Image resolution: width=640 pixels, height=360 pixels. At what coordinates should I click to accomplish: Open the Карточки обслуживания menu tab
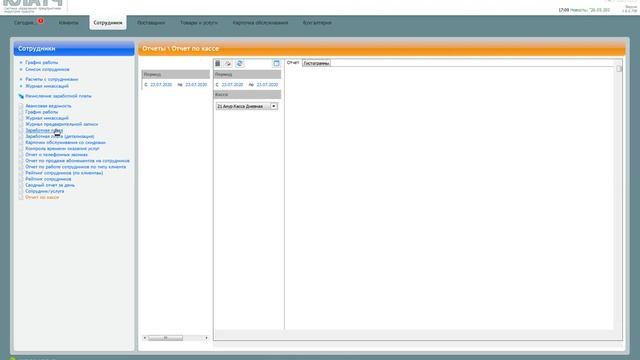point(260,23)
